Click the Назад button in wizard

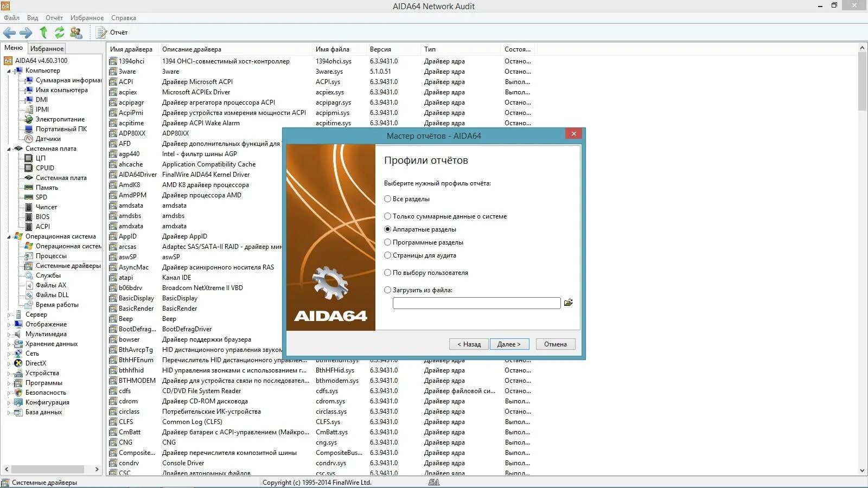pyautogui.click(x=469, y=344)
